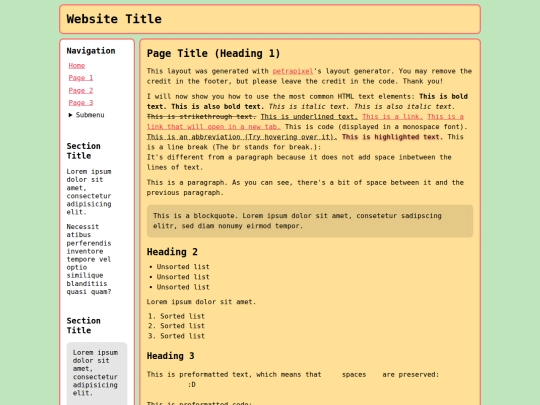This screenshot has height=405, width=540.
Task: Navigate to Page 3 link
Action: point(81,103)
